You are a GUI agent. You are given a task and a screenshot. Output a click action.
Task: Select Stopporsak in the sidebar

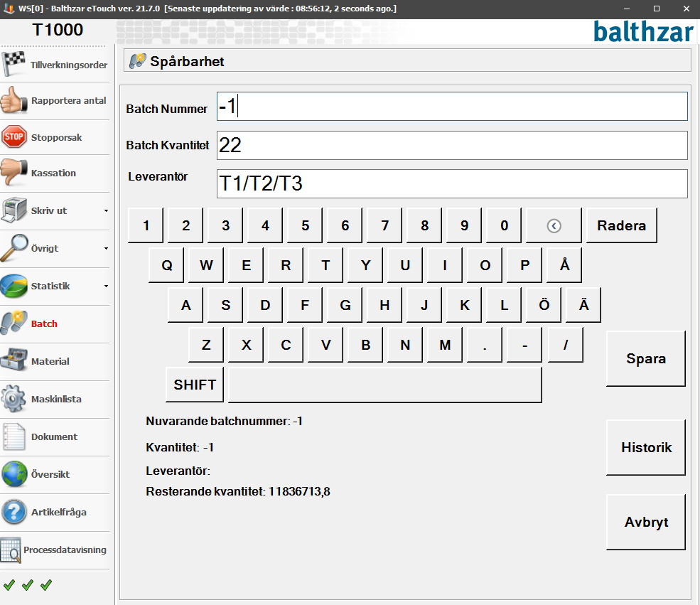point(55,137)
